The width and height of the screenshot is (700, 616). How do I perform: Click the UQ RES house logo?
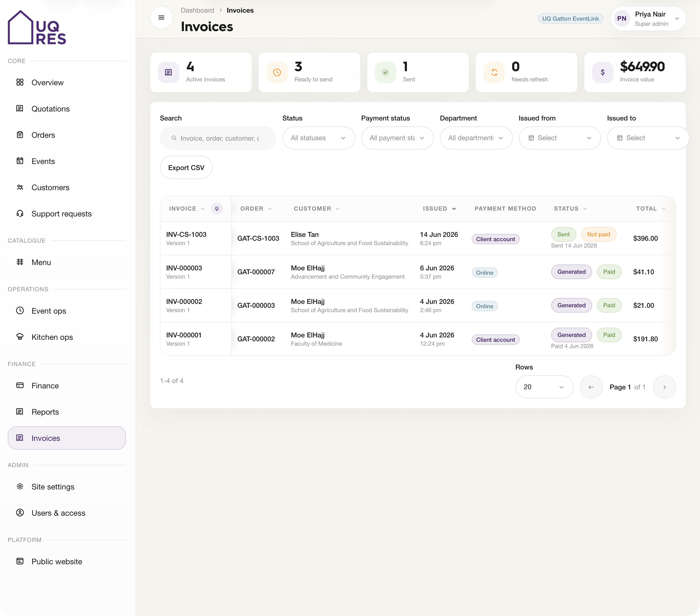(x=37, y=27)
